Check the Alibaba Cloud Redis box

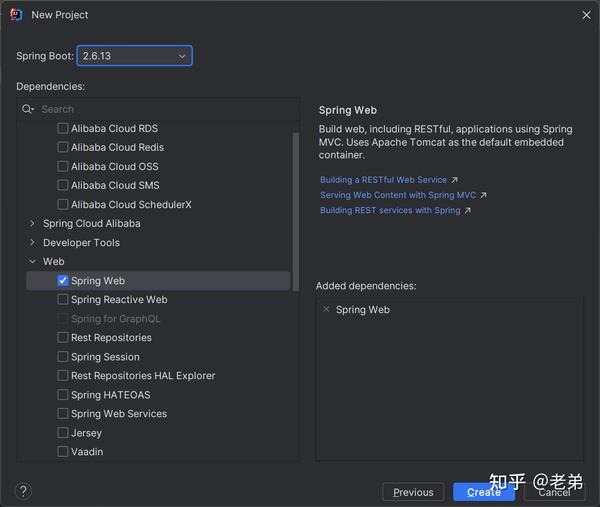point(63,147)
